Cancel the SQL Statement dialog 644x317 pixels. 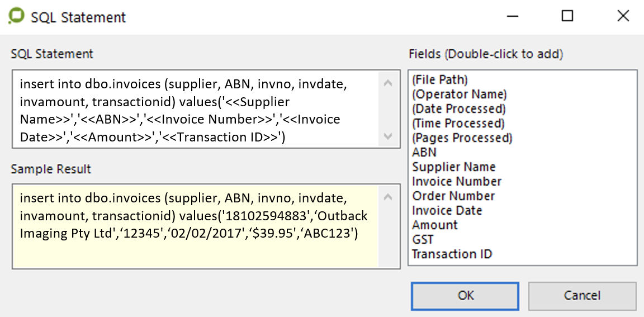[582, 296]
